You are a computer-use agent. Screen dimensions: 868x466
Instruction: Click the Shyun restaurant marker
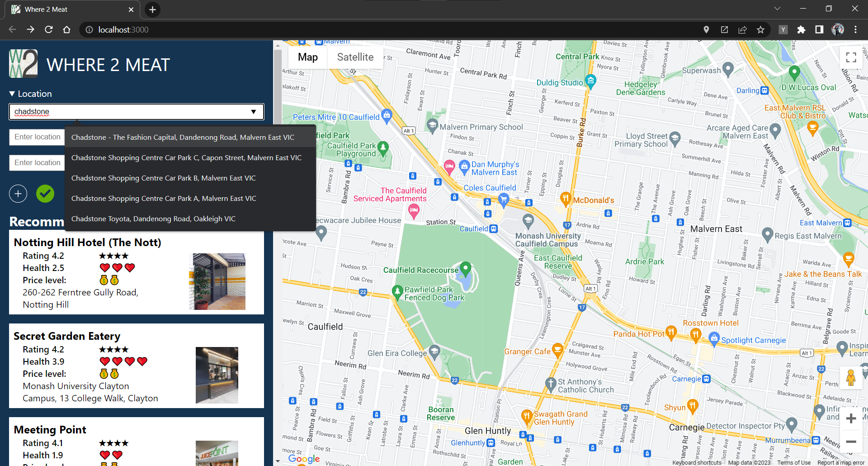(693, 405)
